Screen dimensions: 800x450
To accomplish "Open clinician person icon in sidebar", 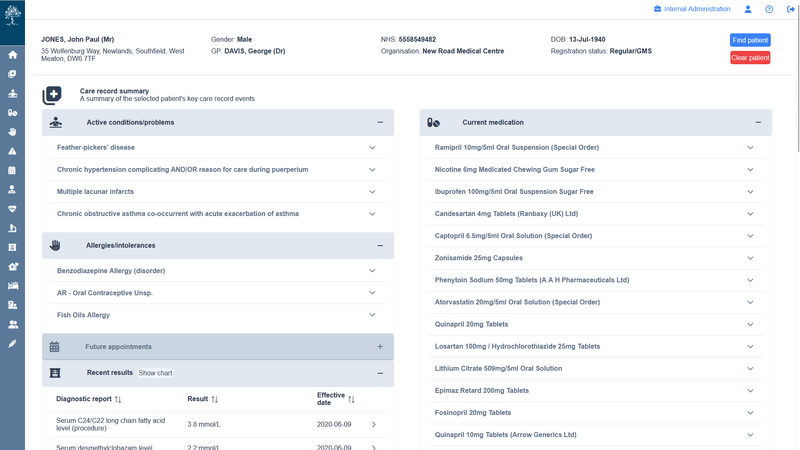I will pos(12,189).
